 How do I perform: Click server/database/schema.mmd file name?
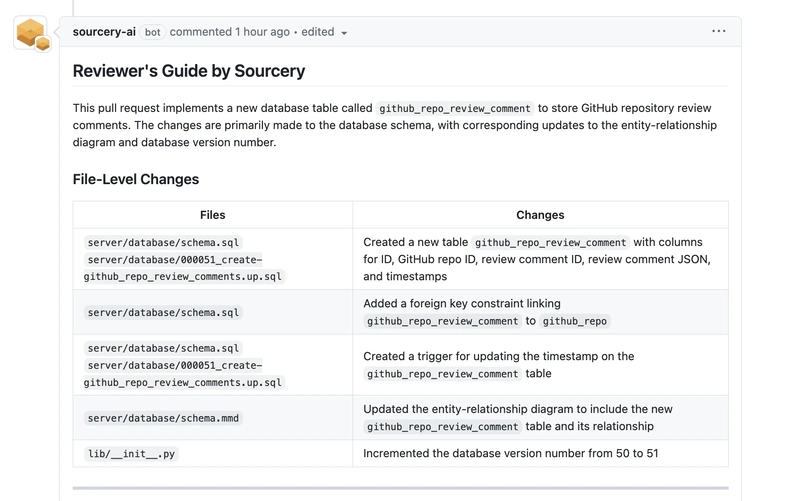163,418
